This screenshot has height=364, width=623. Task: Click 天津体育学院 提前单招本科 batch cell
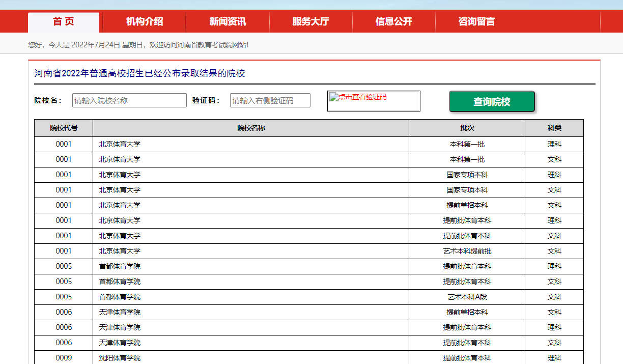(467, 313)
